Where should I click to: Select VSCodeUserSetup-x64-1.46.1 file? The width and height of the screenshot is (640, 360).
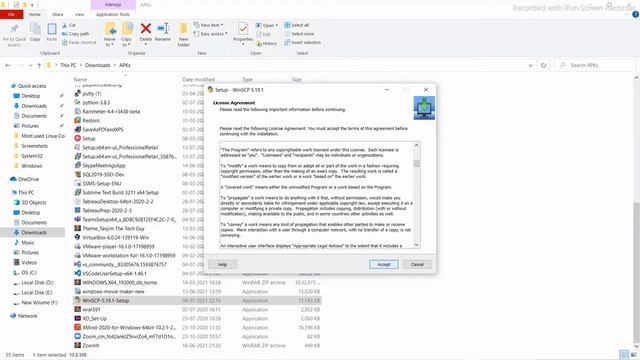pos(114,273)
